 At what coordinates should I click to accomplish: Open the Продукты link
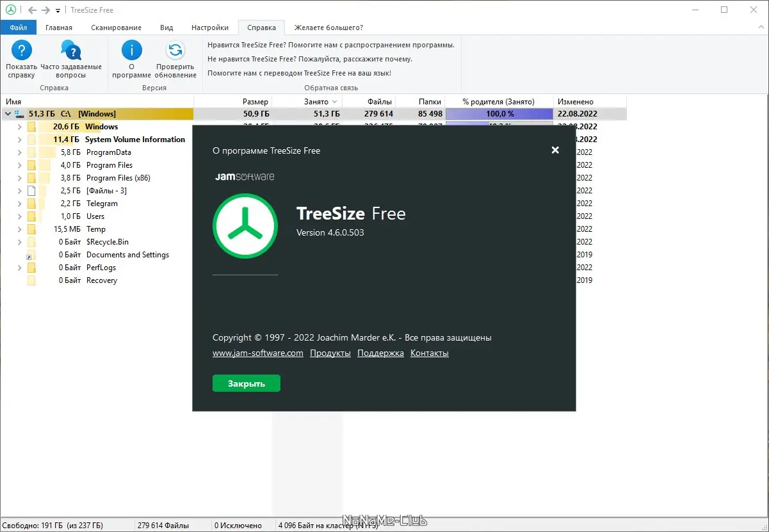330,353
